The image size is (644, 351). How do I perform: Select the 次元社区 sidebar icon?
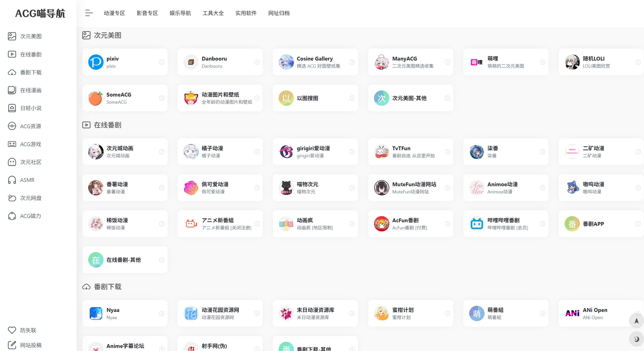(x=12, y=162)
